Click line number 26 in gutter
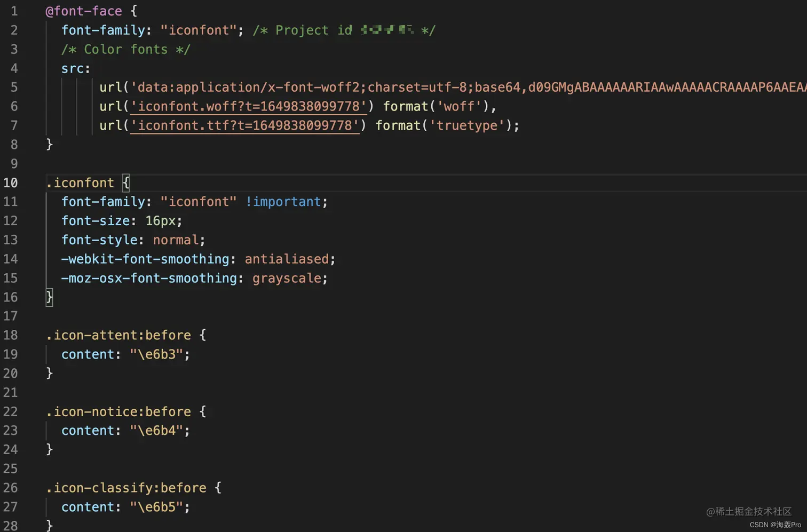Image resolution: width=807 pixels, height=532 pixels. coord(11,488)
